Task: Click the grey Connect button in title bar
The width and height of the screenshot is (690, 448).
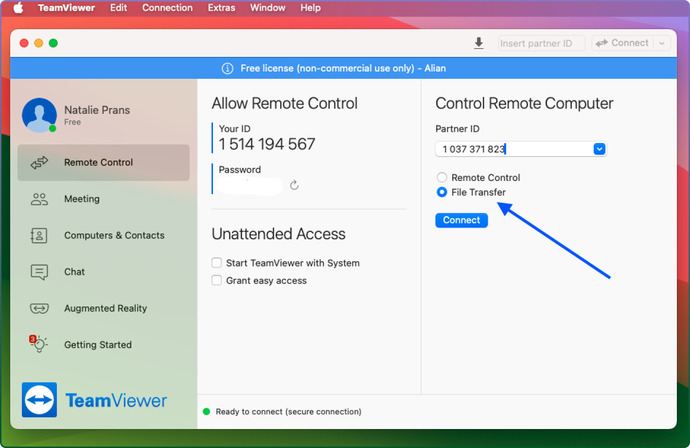Action: pos(622,43)
